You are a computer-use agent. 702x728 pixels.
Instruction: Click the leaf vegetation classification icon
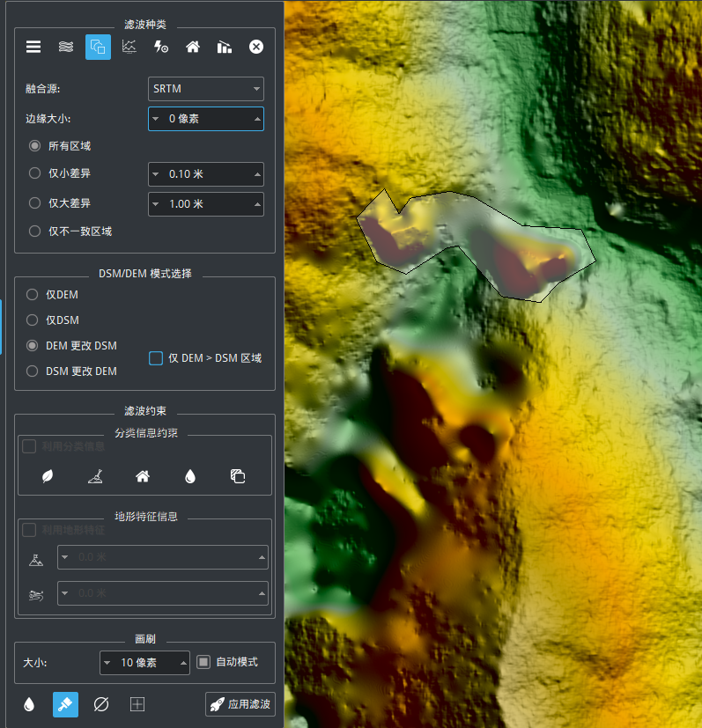tap(48, 476)
